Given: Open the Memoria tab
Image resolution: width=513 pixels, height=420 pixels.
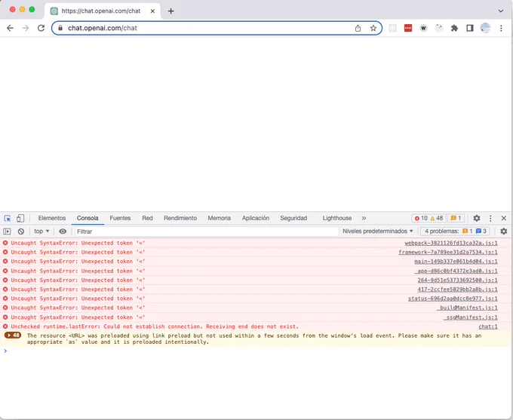Looking at the screenshot, I should click(x=220, y=218).
